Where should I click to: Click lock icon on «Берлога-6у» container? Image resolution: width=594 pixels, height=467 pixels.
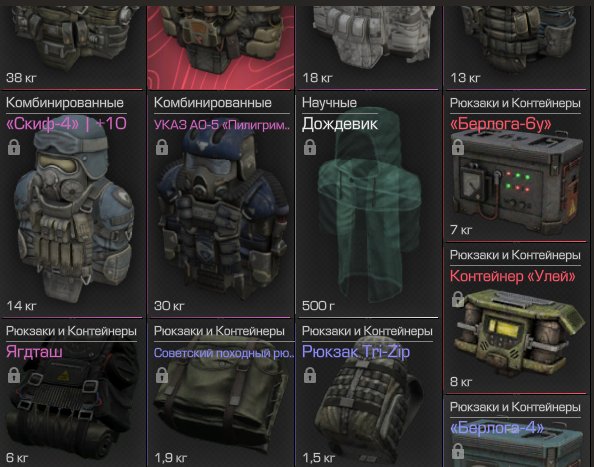click(x=458, y=147)
